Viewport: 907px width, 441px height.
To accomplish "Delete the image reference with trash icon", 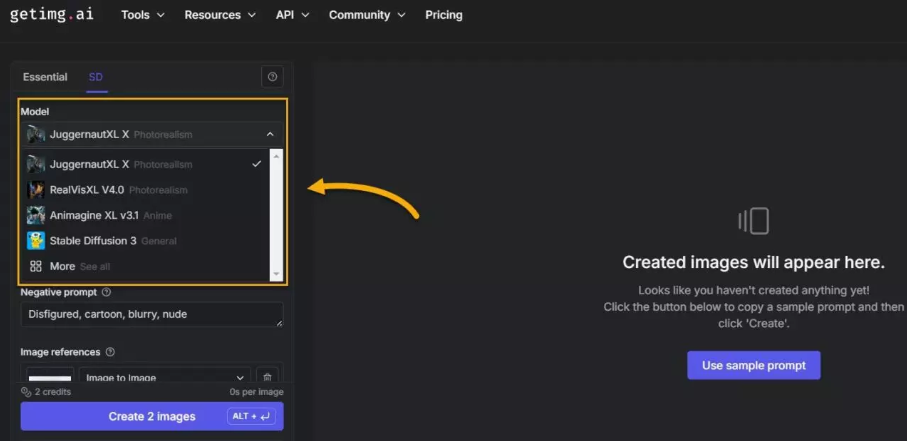I will pos(267,377).
